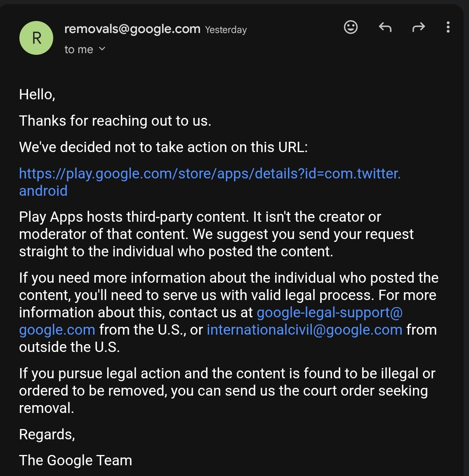Open the three-dot more options menu
Viewport: 469px width, 476px height.
(448, 27)
